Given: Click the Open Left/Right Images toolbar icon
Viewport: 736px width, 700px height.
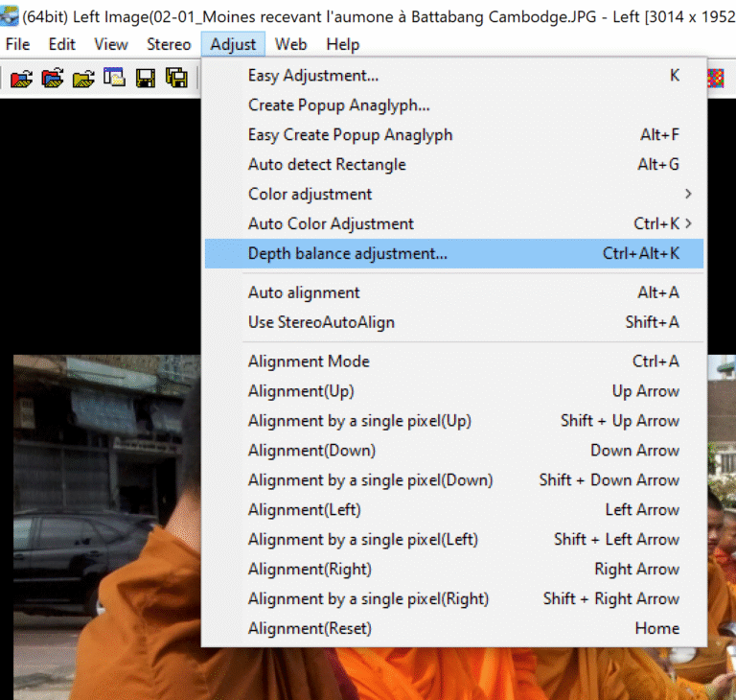Looking at the screenshot, I should coord(22,78).
